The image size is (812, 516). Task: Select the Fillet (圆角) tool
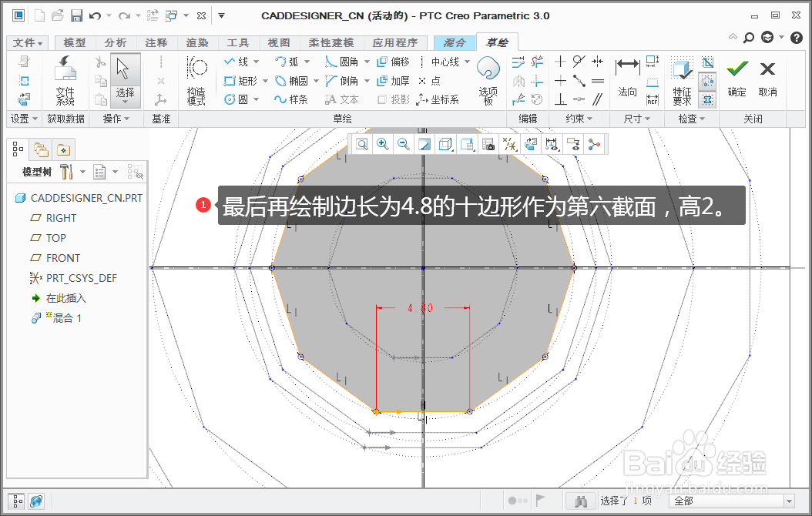[x=341, y=62]
